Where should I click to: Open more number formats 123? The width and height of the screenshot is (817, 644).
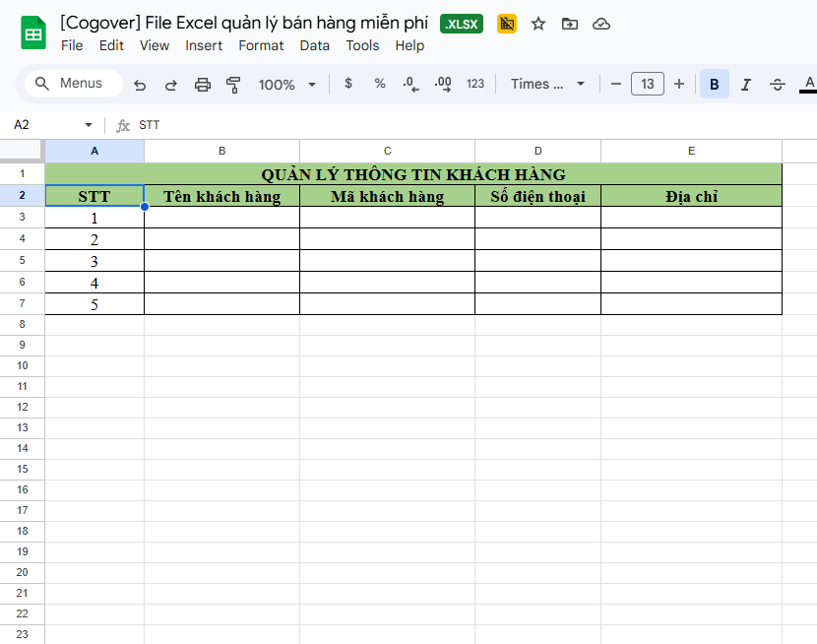coord(475,84)
